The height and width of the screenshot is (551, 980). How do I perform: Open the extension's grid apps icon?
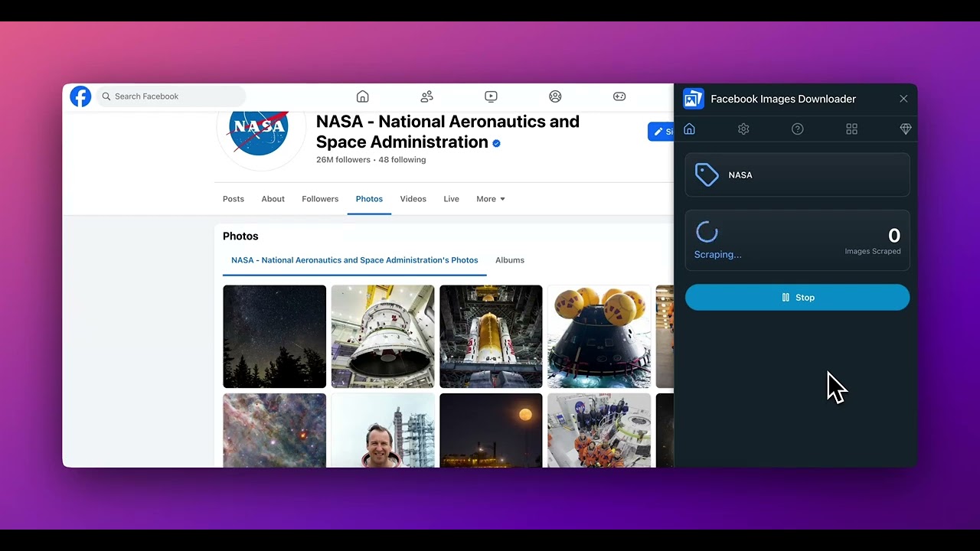pos(851,129)
